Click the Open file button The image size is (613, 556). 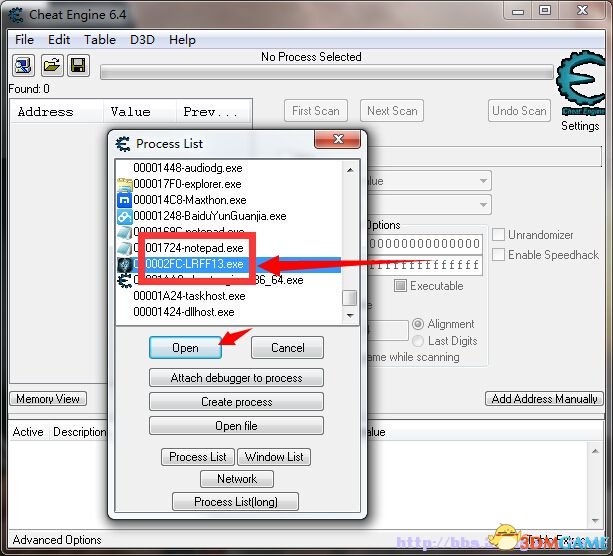click(x=237, y=425)
